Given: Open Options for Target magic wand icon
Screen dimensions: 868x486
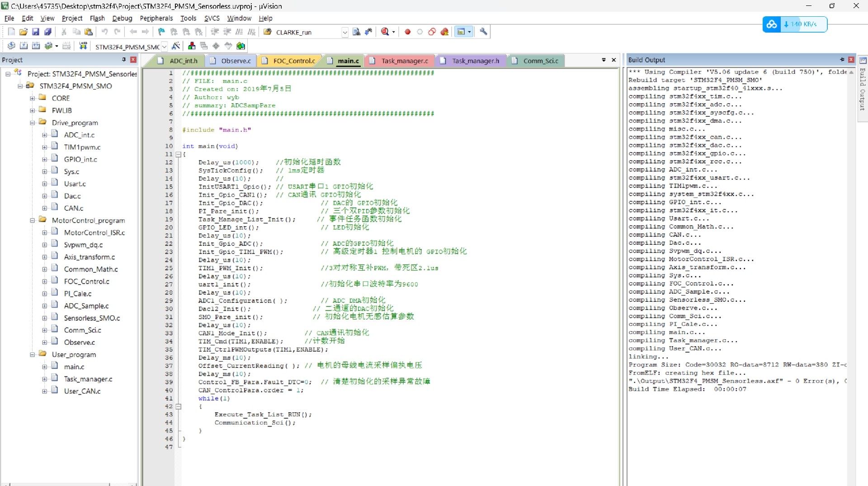Looking at the screenshot, I should [x=176, y=46].
